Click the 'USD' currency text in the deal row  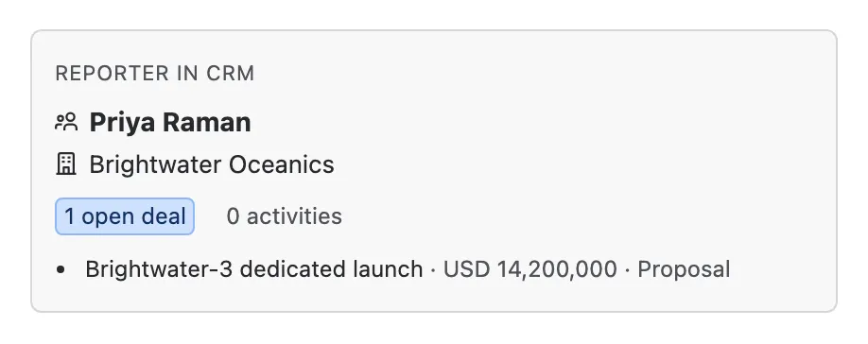click(467, 269)
